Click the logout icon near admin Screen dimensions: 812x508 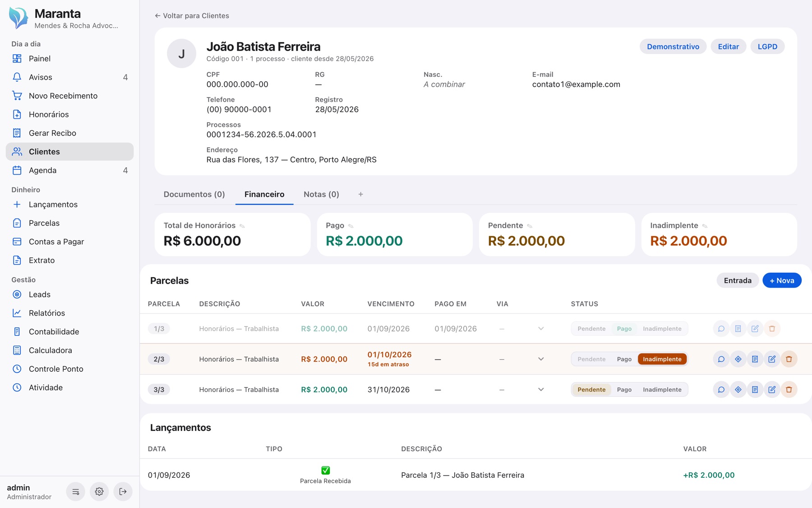tap(123, 491)
